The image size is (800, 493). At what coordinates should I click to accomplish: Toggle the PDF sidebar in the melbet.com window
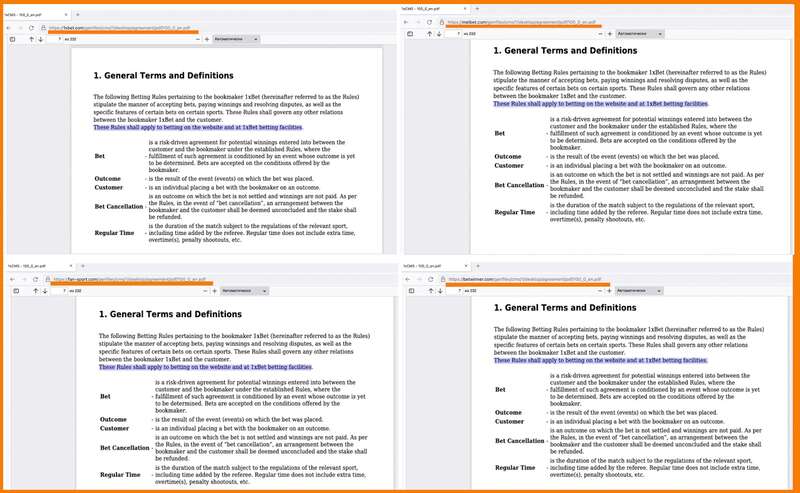coord(412,33)
